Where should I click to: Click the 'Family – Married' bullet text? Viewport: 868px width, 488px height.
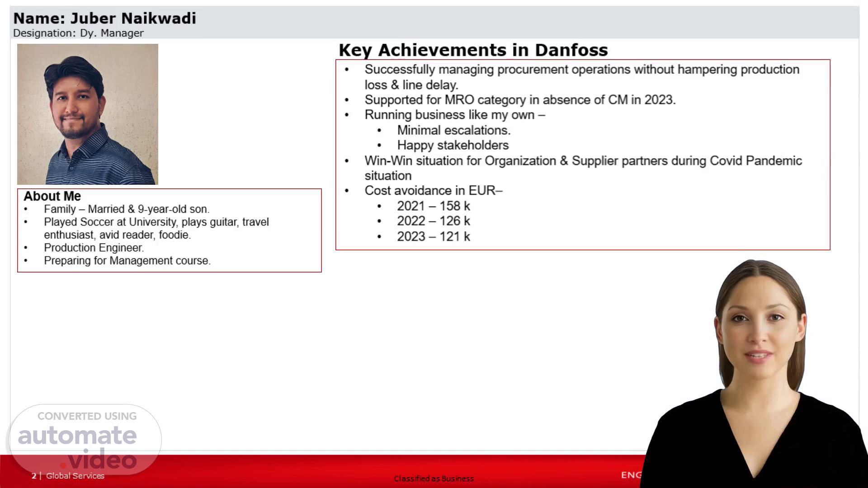pyautogui.click(x=127, y=209)
